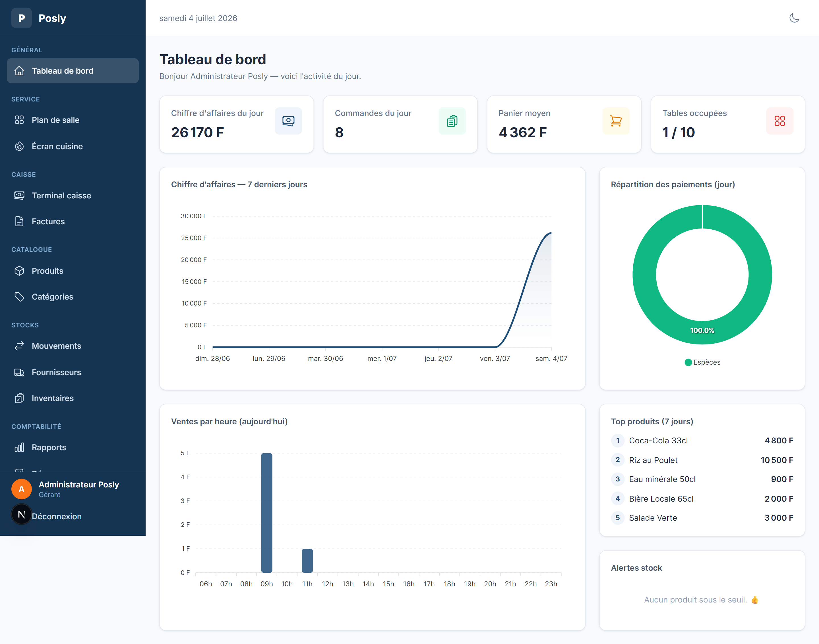Click the house icon beside Tableau de bord

tap(19, 70)
